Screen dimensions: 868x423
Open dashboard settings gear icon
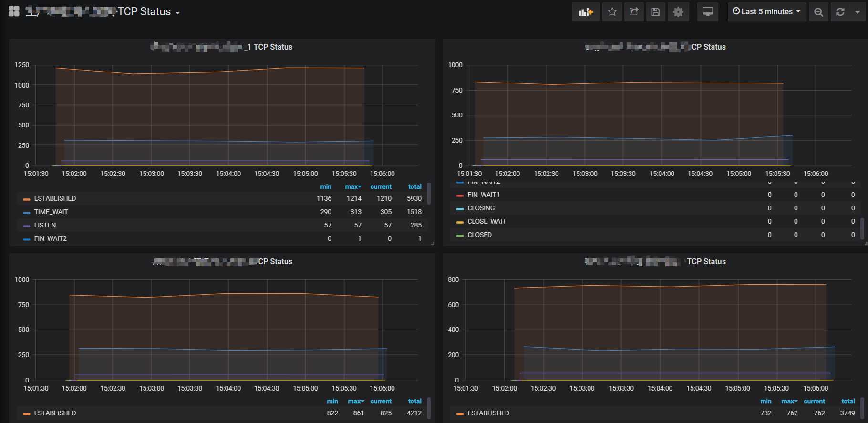[678, 12]
